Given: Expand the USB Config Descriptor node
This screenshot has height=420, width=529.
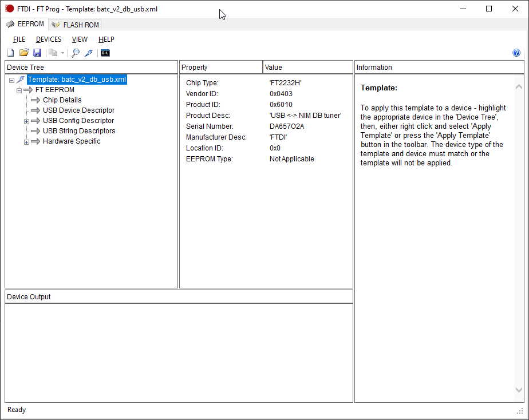Looking at the screenshot, I should coord(27,121).
